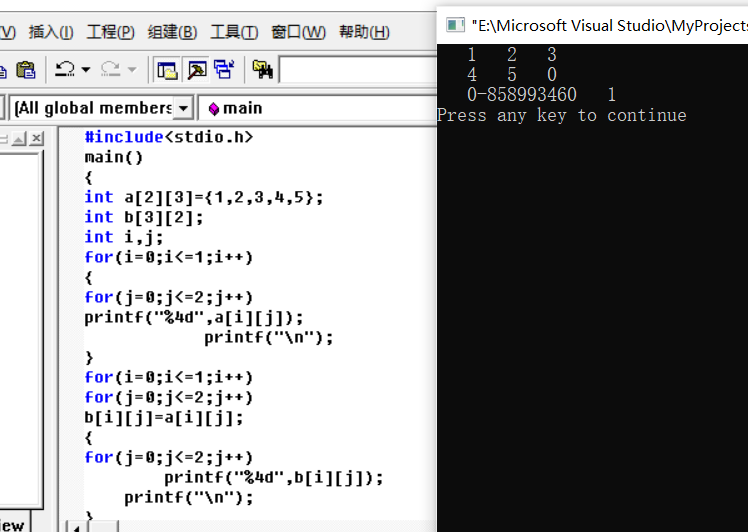Click the Find in Files binoculars icon
The image size is (748, 532).
(263, 70)
